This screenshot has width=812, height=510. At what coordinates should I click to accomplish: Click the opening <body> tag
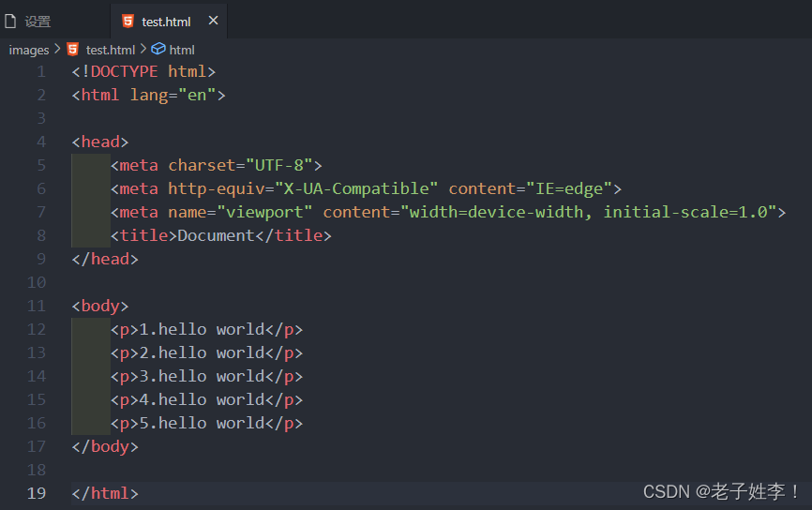(100, 306)
